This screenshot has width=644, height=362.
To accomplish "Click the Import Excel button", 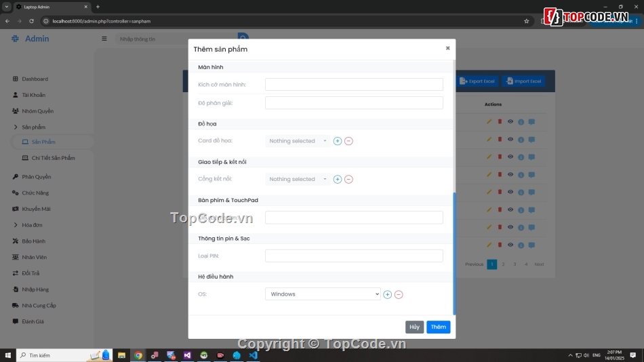I will (x=523, y=81).
